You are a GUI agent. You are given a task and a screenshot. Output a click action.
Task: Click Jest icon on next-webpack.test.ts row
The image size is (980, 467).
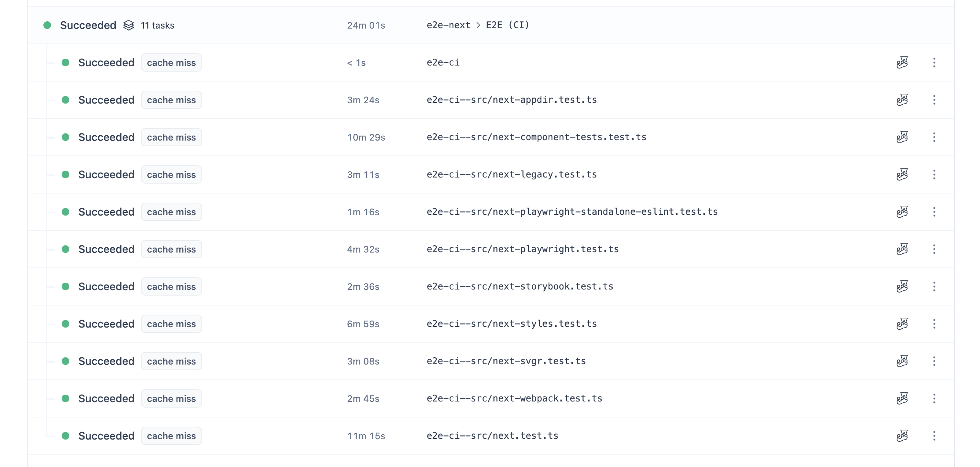tap(902, 398)
